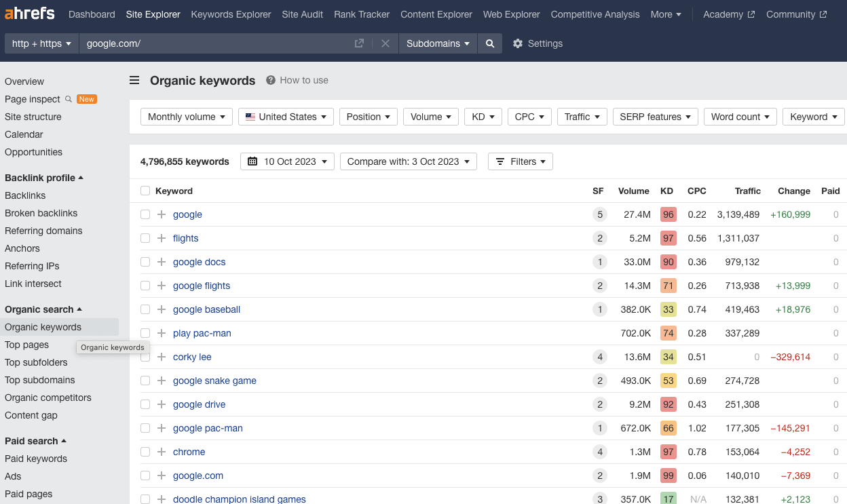847x504 pixels.
Task: Open the Filters button
Action: [x=521, y=161]
